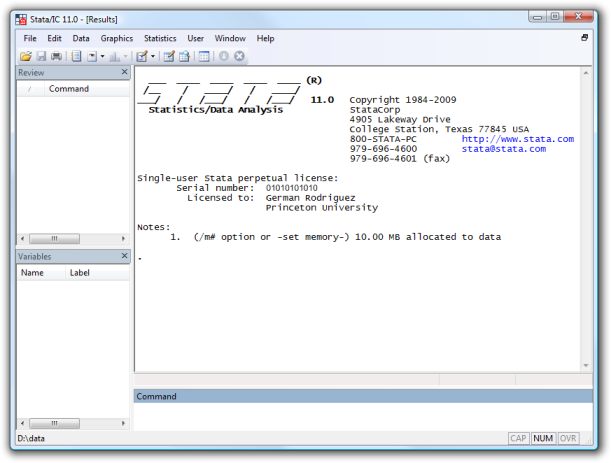Open the File menu
Screen dimensions: 611x463
click(x=30, y=38)
